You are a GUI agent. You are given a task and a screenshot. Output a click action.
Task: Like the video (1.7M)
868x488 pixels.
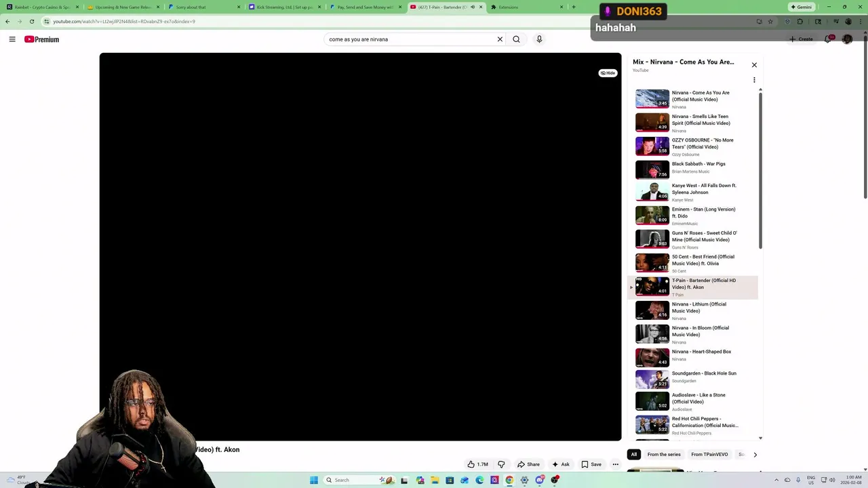tap(477, 464)
